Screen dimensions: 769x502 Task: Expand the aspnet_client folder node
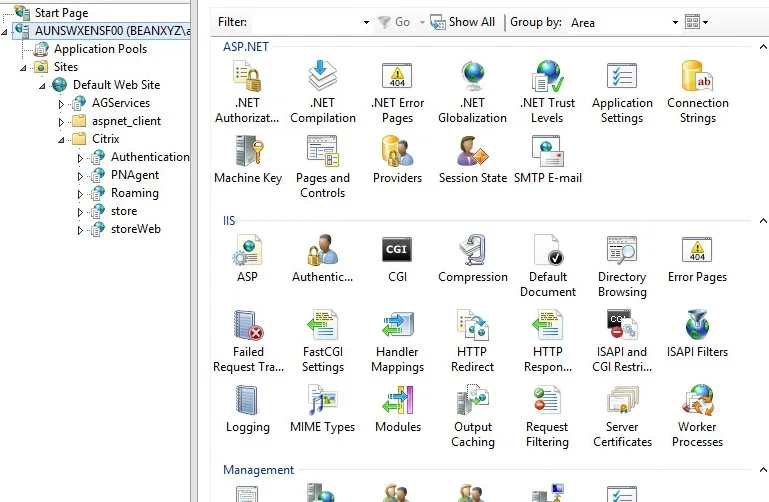[61, 122]
